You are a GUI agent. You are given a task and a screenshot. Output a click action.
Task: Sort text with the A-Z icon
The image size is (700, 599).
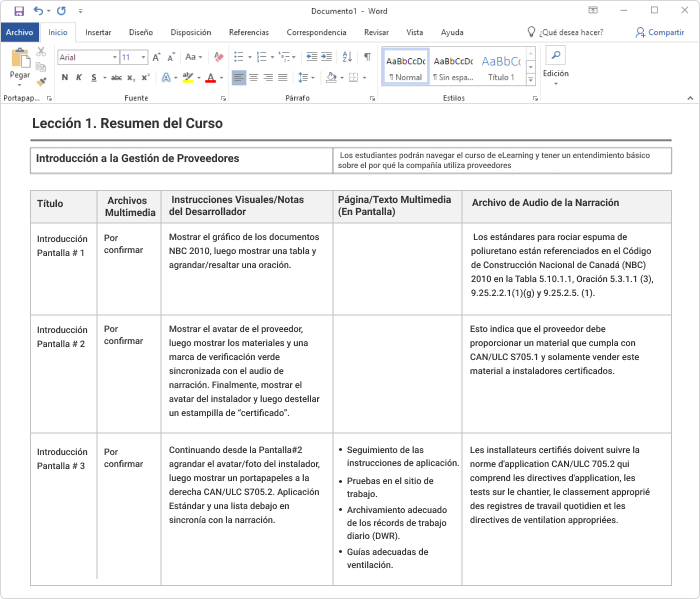coord(347,57)
